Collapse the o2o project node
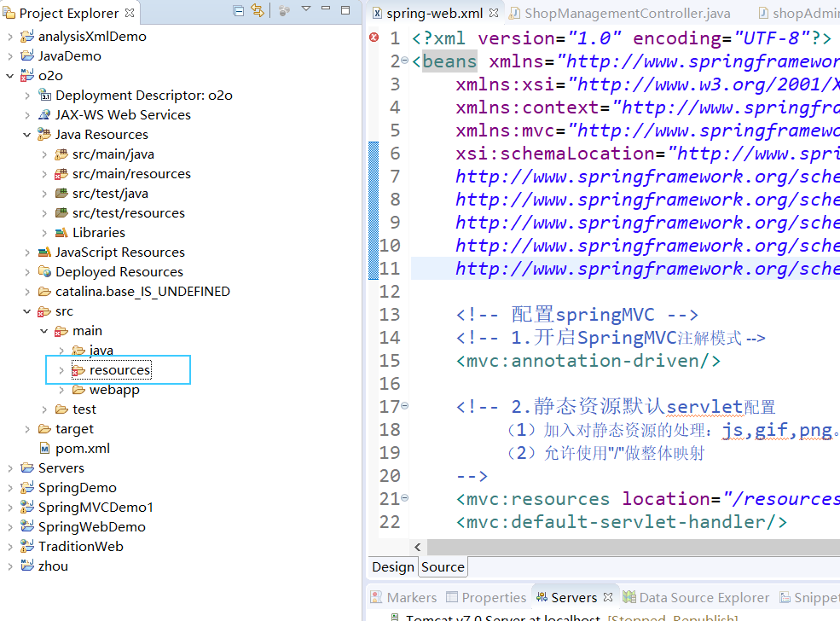Screen dimensions: 840x621 9,76
